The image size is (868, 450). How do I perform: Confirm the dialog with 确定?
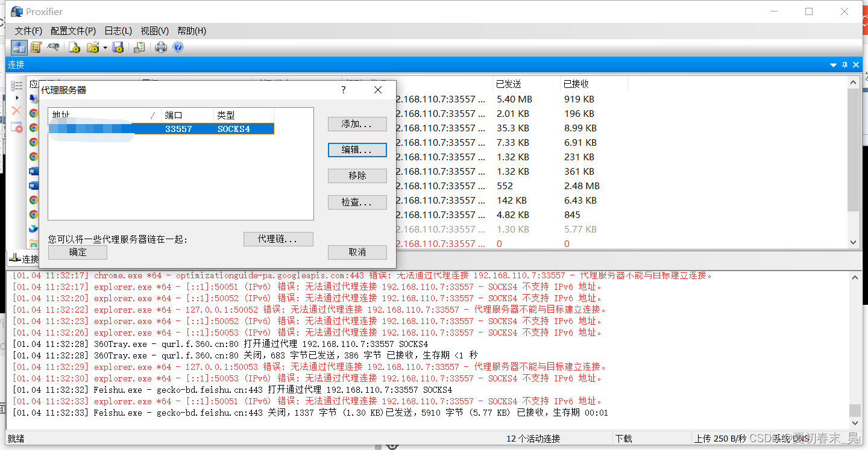click(78, 252)
